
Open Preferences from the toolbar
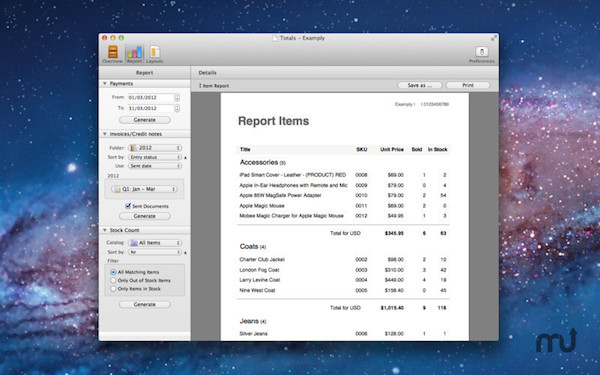(481, 54)
